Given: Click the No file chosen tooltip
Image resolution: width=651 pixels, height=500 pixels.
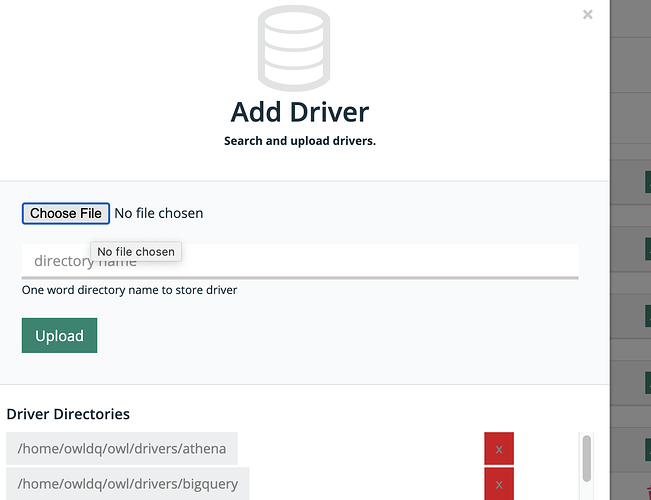Looking at the screenshot, I should tap(136, 252).
